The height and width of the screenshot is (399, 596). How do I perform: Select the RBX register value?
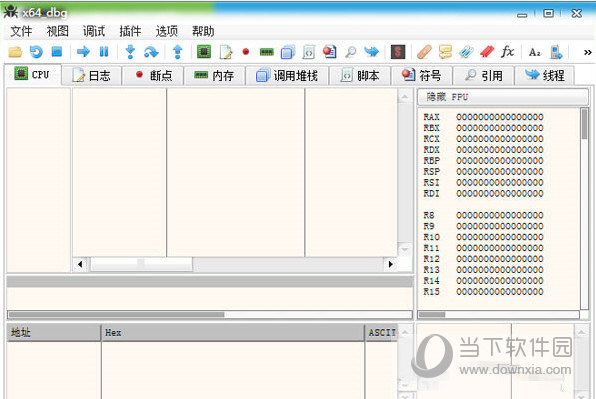point(500,128)
